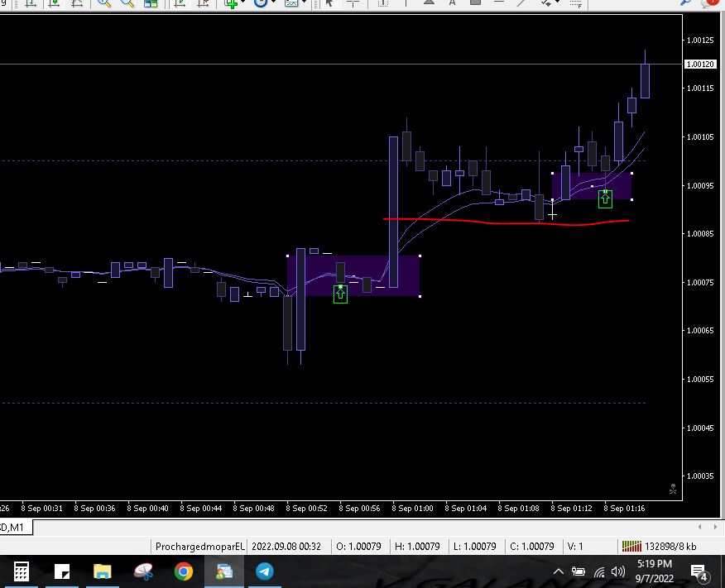The width and height of the screenshot is (725, 588).
Task: Open the M1 chart tab
Action: pyautogui.click(x=16, y=527)
